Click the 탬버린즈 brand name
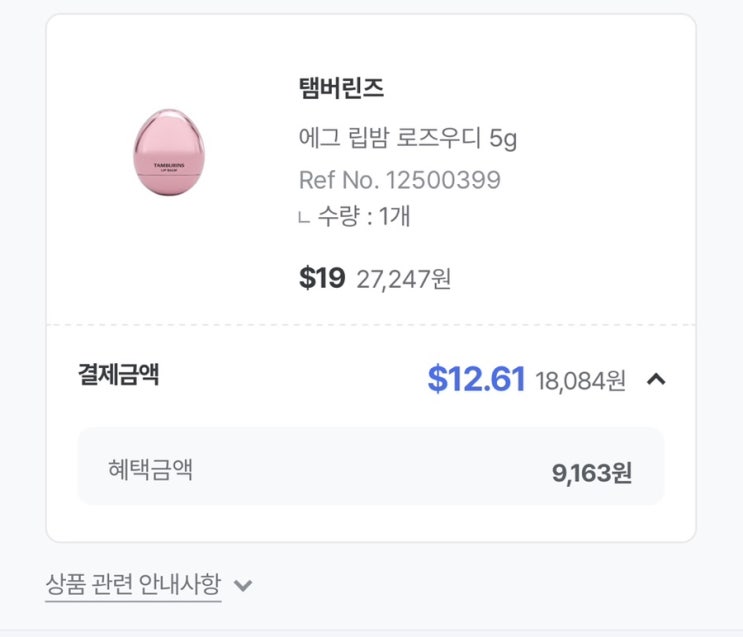The width and height of the screenshot is (743, 637). (x=341, y=89)
